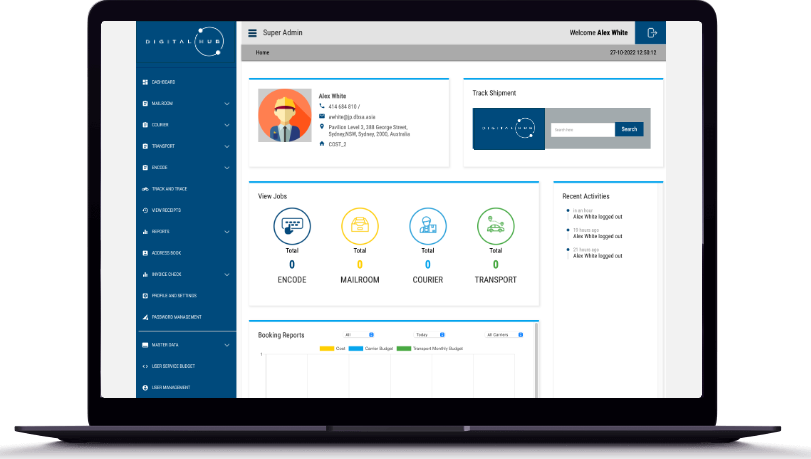Select Invoice Check in sidebar menu
The width and height of the screenshot is (811, 459).
pos(167,274)
